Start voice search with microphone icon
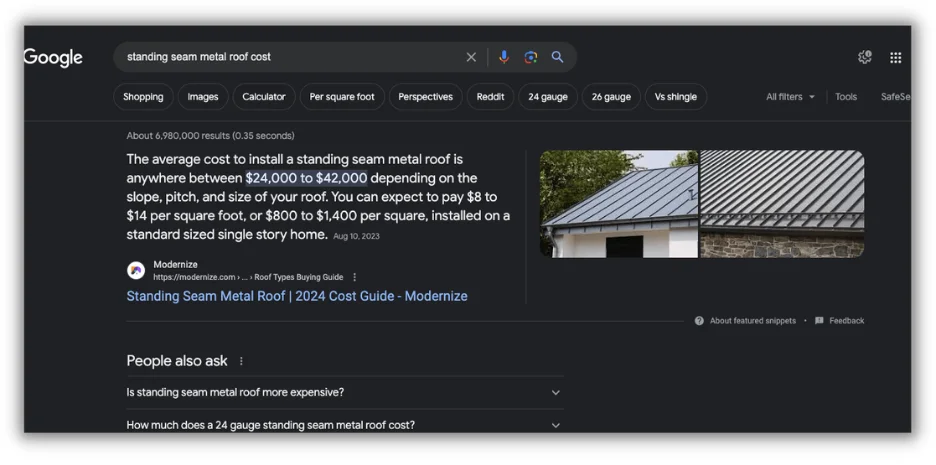The image size is (936, 465). [504, 57]
